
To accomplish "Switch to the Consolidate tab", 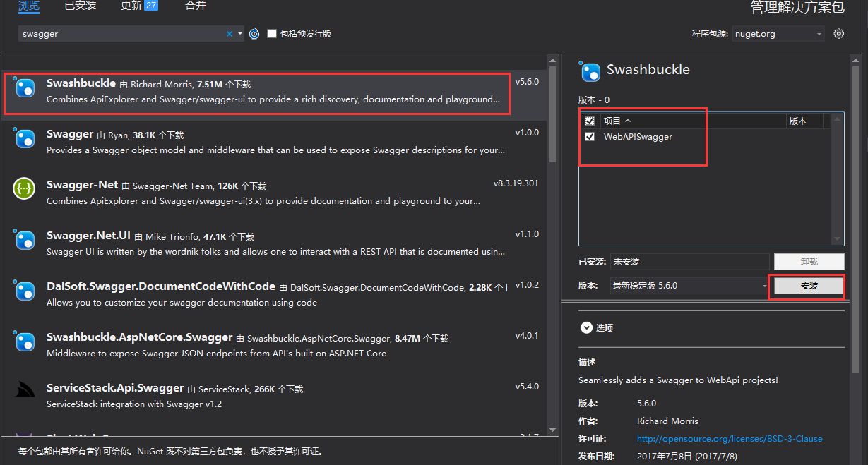I will [x=196, y=6].
